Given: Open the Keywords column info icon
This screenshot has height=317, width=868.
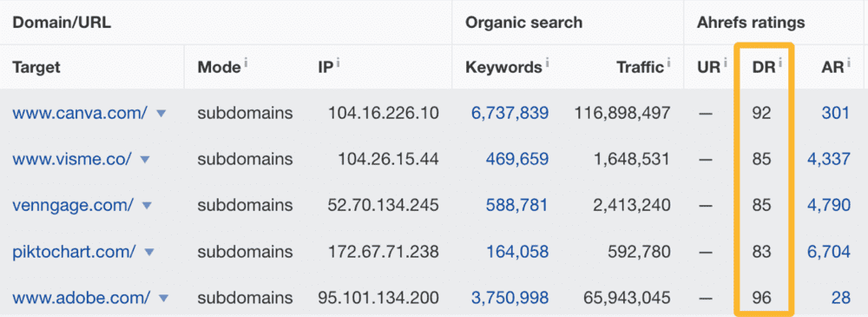Looking at the screenshot, I should pos(547,63).
